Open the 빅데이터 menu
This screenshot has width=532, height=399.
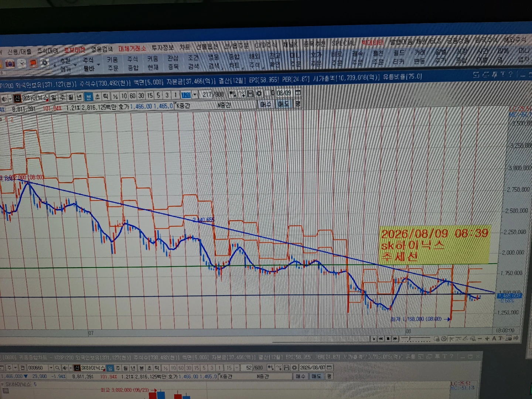[373, 42]
